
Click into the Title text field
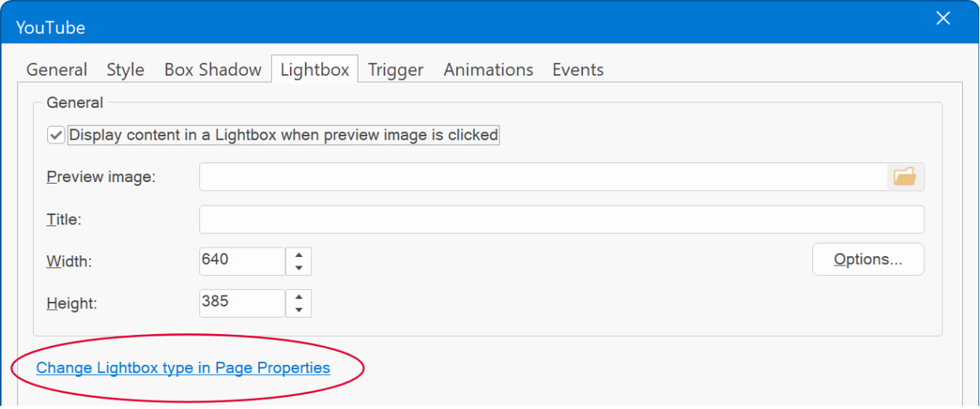[x=562, y=219]
